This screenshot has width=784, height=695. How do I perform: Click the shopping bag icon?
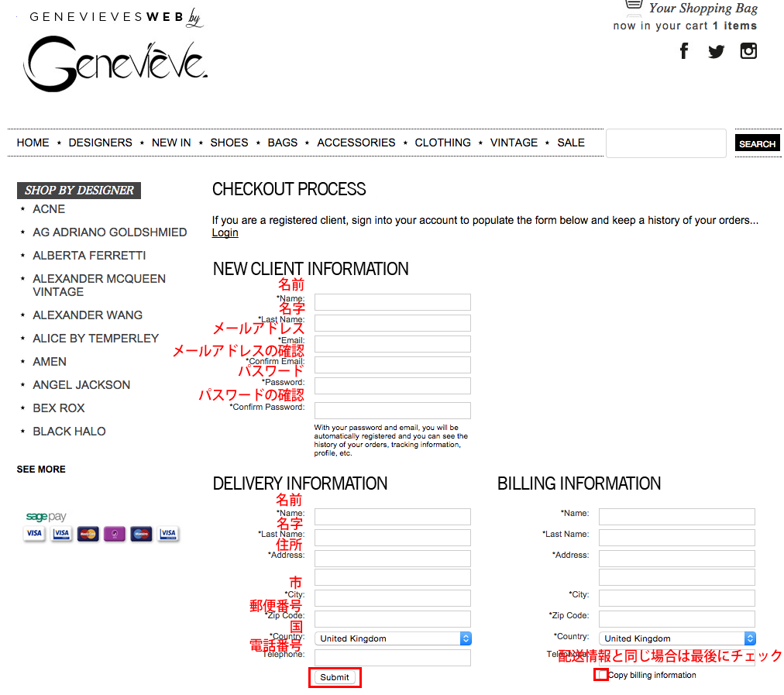[634, 5]
